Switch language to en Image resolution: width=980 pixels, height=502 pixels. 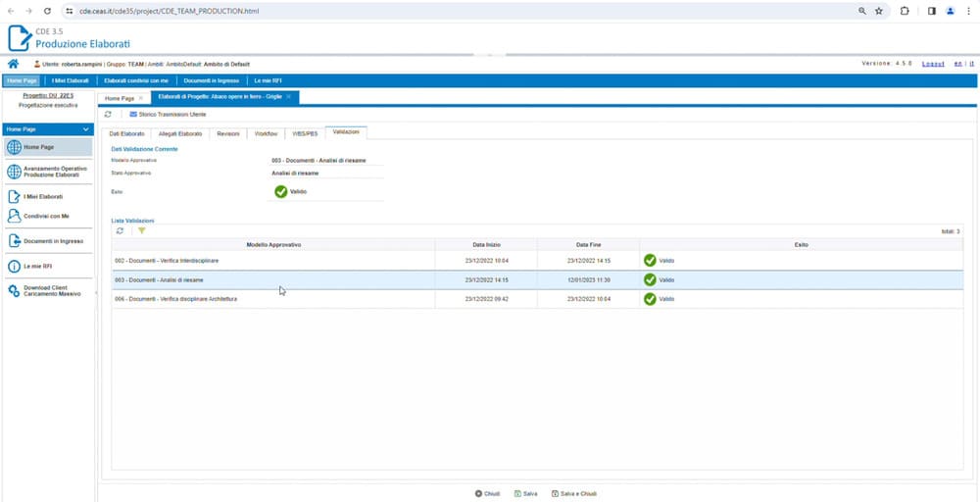click(957, 64)
